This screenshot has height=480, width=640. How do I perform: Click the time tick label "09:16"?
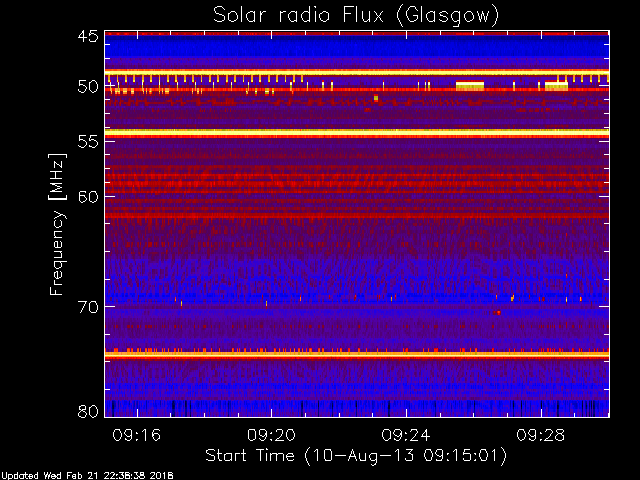137,435
